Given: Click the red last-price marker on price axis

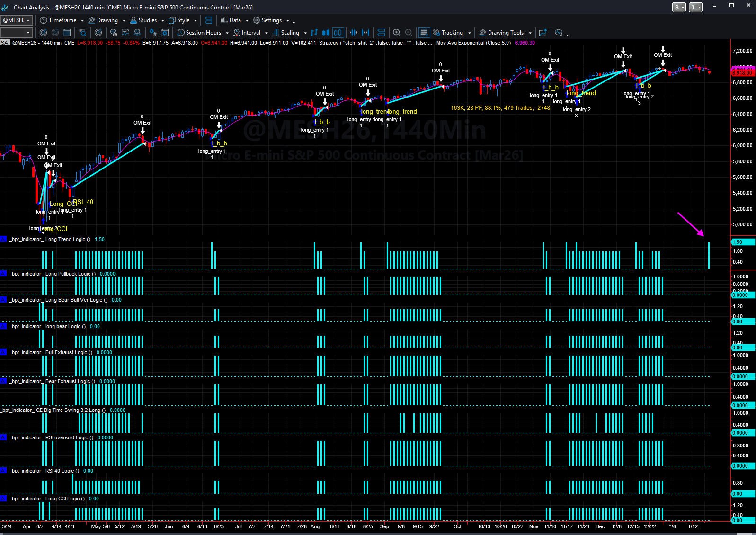Looking at the screenshot, I should coord(742,73).
